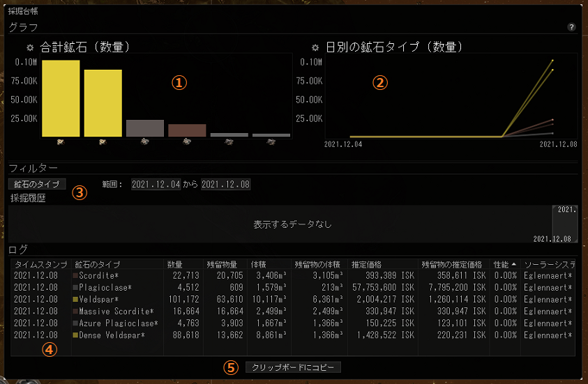Click ore icon under last small bar

coord(271,141)
